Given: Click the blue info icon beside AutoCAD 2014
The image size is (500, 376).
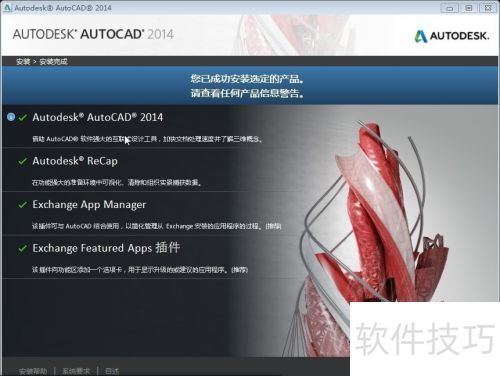Looking at the screenshot, I should coord(11,117).
